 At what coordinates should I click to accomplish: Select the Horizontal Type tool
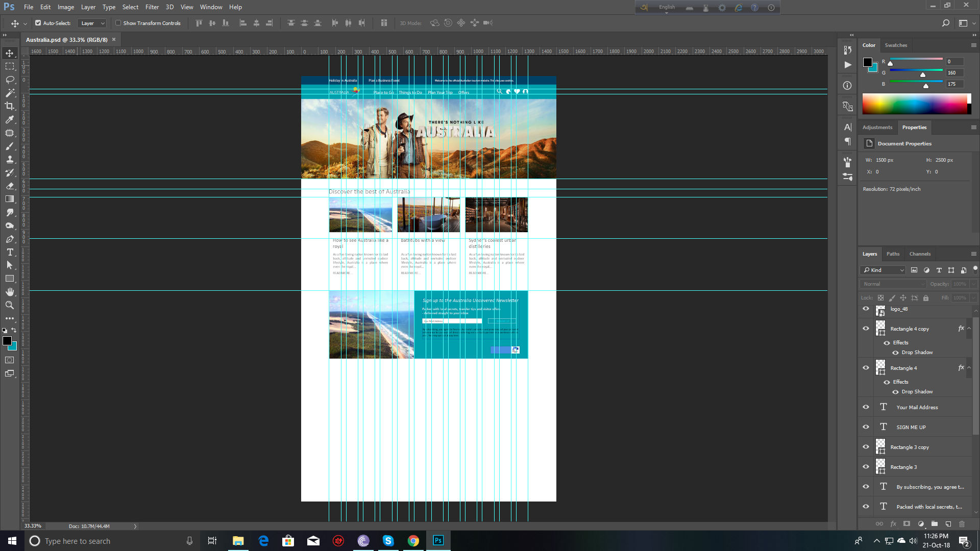coord(10,252)
